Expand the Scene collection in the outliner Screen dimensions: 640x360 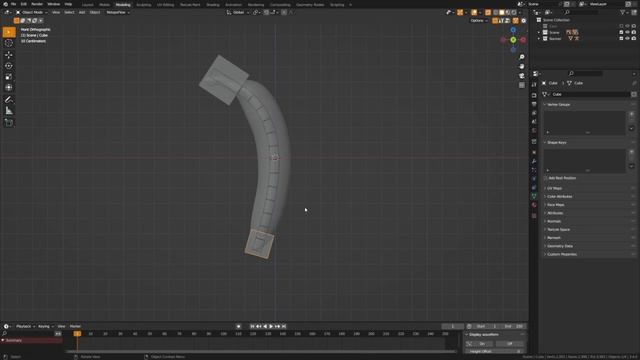pos(539,32)
